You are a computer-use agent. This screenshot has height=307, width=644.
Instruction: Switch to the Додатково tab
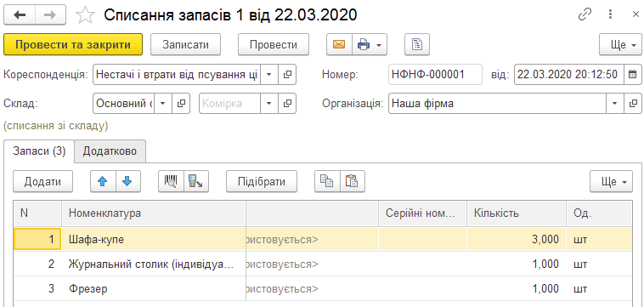(110, 151)
